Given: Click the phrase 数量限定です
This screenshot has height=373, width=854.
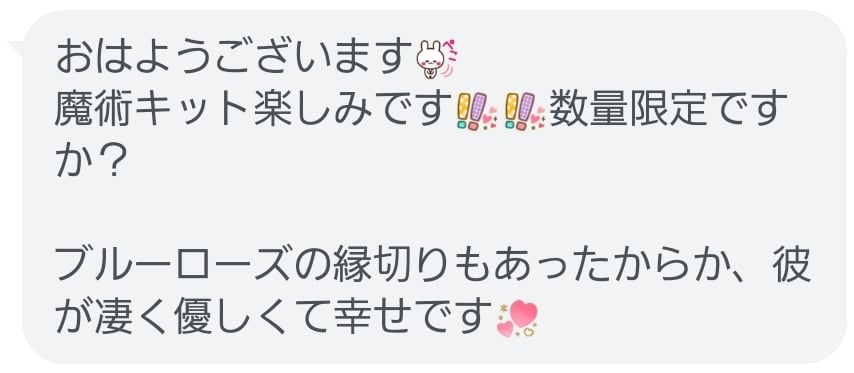Looking at the screenshot, I should pyautogui.click(x=668, y=109).
